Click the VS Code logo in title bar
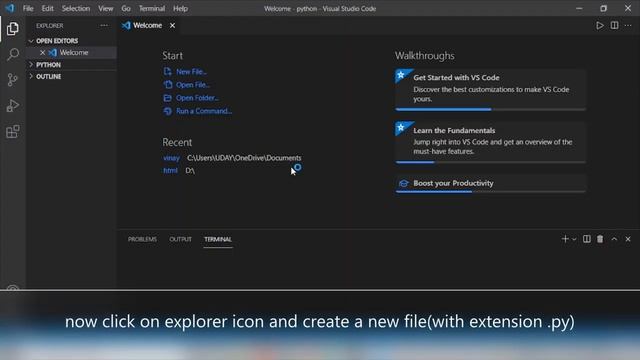The height and width of the screenshot is (360, 640). 10,8
